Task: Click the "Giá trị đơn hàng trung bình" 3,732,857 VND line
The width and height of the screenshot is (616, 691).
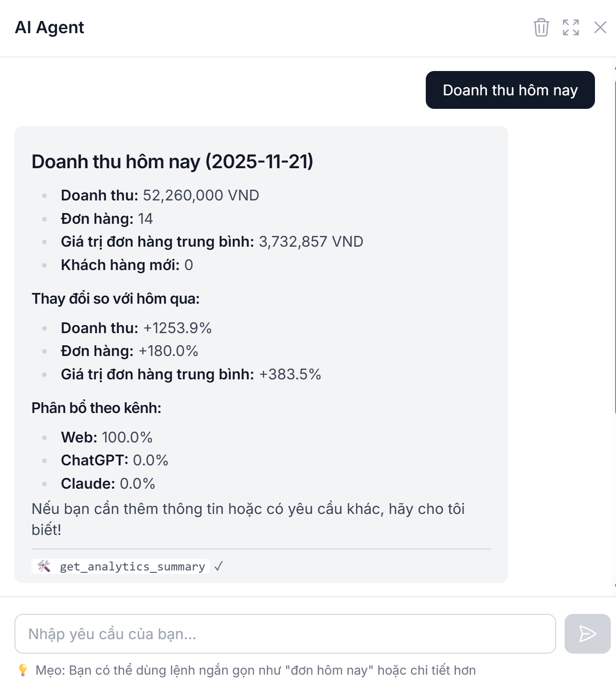Action: pyautogui.click(x=212, y=242)
